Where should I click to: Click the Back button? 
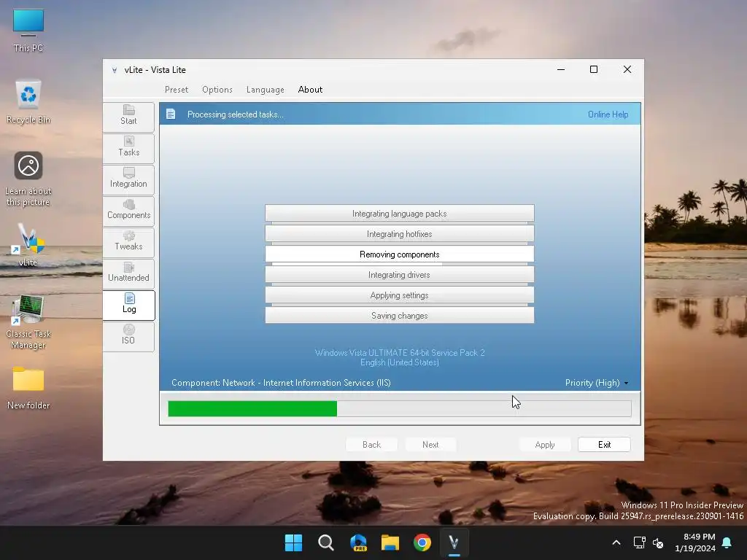click(371, 444)
